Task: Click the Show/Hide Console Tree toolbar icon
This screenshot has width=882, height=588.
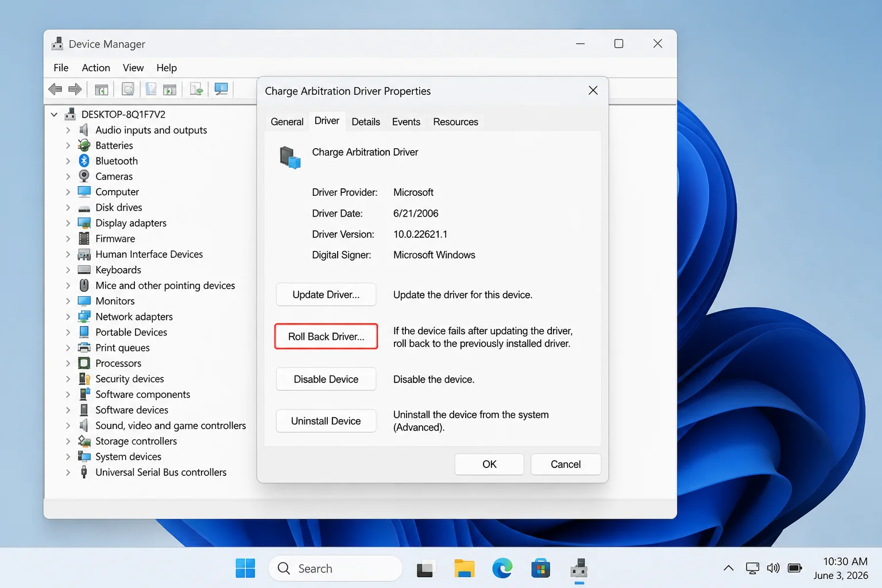Action: point(102,89)
